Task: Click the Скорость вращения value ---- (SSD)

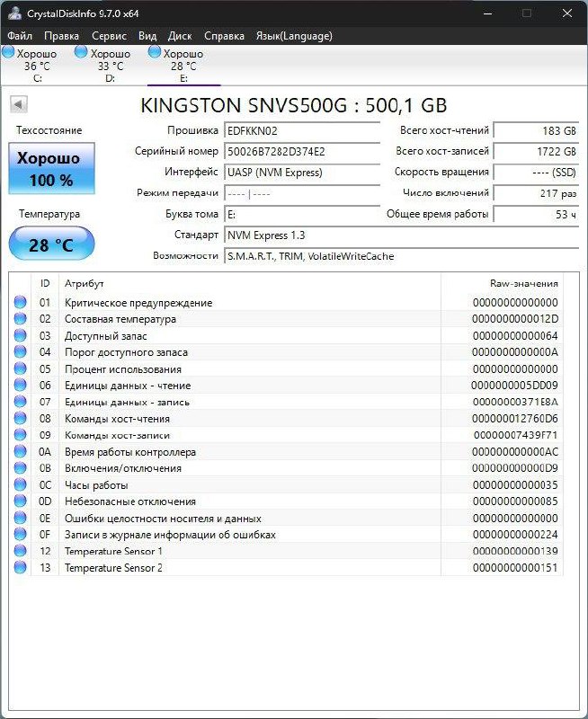Action: (x=536, y=173)
